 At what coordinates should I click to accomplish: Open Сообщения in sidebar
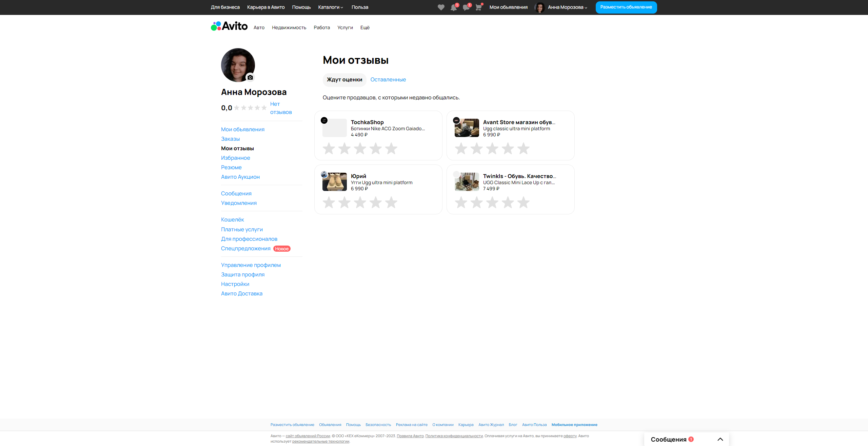[236, 194]
